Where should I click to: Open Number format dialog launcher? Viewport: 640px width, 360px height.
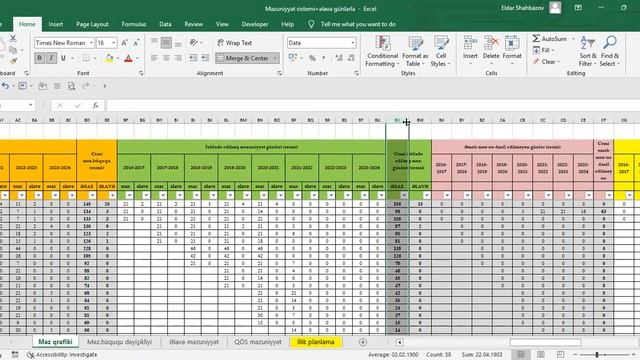tap(356, 73)
